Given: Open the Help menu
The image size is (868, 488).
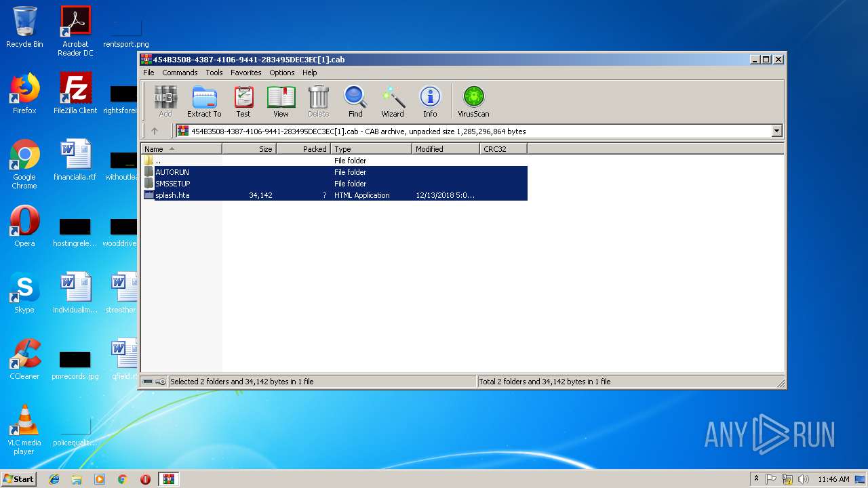Looking at the screenshot, I should pos(310,73).
